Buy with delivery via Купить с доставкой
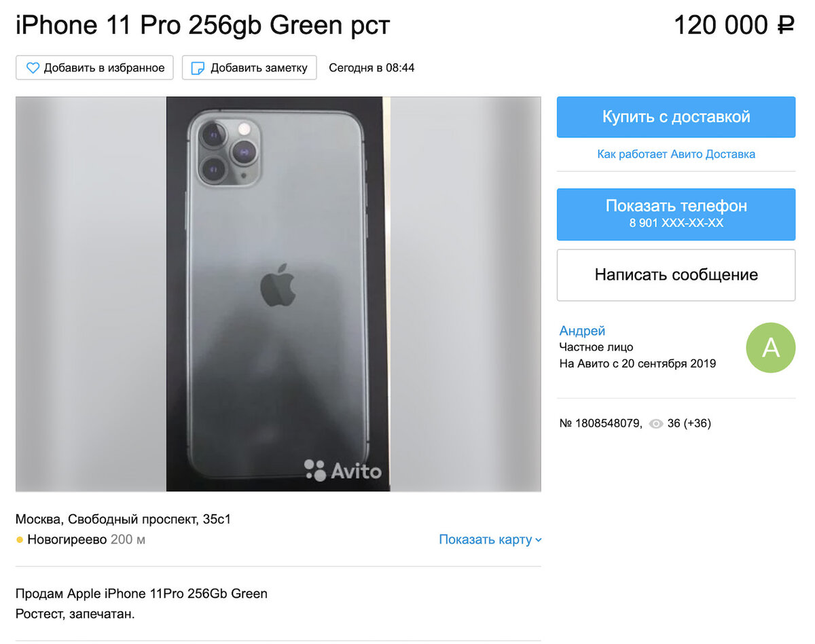This screenshot has width=815, height=644. coord(676,117)
